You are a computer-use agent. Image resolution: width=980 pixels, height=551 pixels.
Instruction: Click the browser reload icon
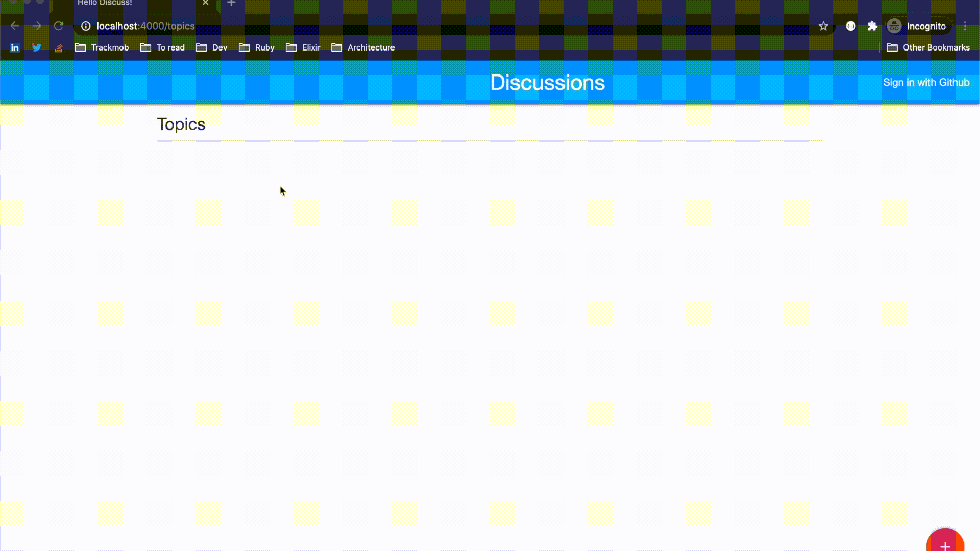click(59, 26)
